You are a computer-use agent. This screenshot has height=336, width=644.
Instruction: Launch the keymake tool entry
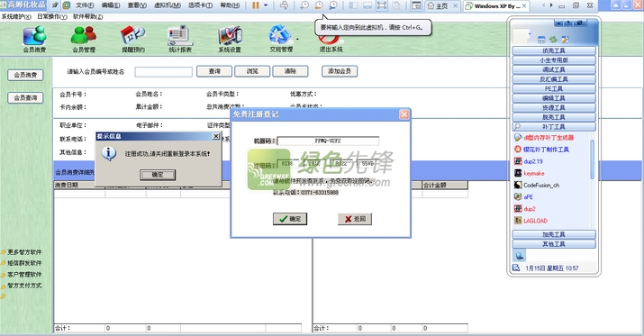534,173
